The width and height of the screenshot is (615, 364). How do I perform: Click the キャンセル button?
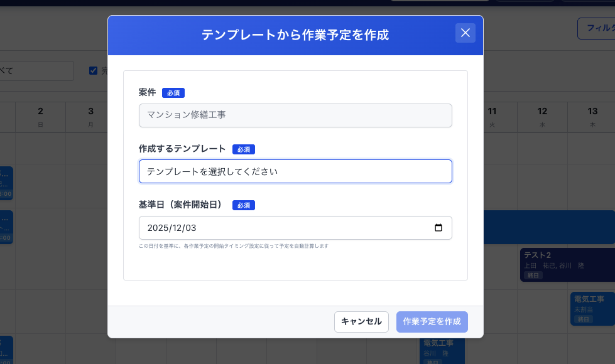[361, 321]
